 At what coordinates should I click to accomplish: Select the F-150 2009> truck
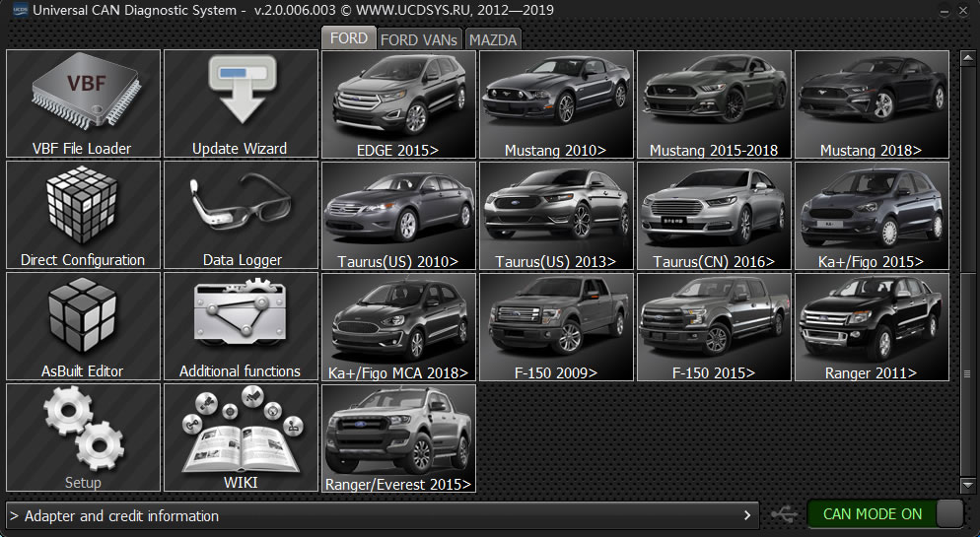556,327
